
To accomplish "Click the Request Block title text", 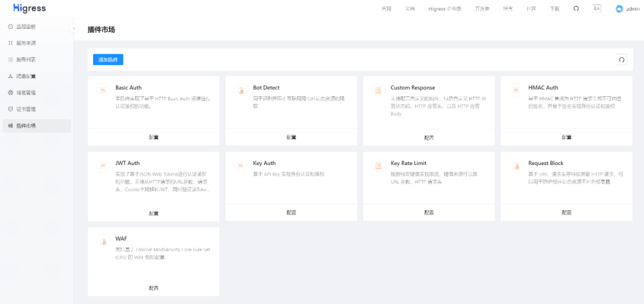I will point(546,163).
